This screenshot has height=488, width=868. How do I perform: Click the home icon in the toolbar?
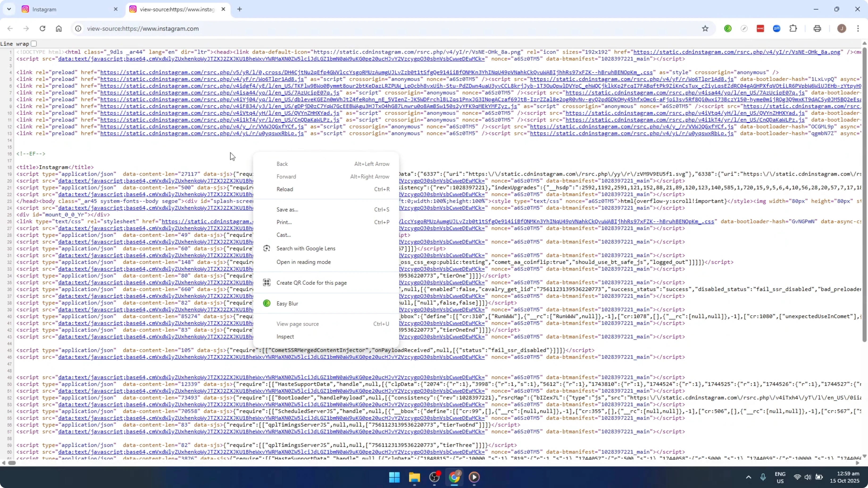pyautogui.click(x=59, y=29)
